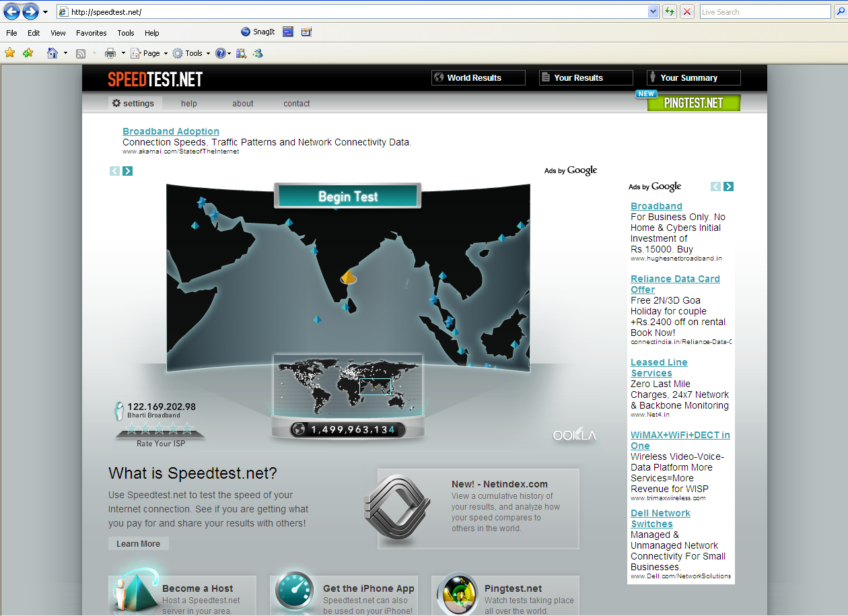This screenshot has width=848, height=616.
Task: Open the Broadband sidebar ad link
Action: tap(656, 206)
